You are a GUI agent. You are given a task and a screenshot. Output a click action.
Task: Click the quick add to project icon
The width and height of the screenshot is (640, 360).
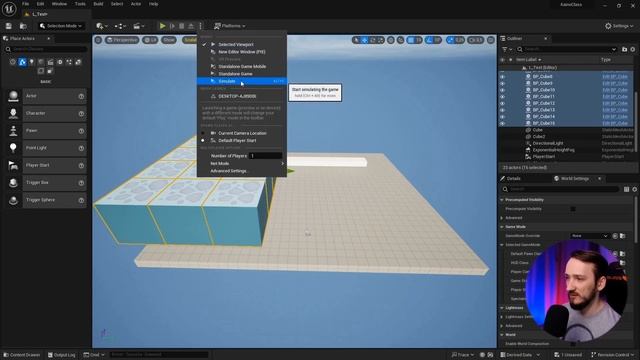pos(102,26)
